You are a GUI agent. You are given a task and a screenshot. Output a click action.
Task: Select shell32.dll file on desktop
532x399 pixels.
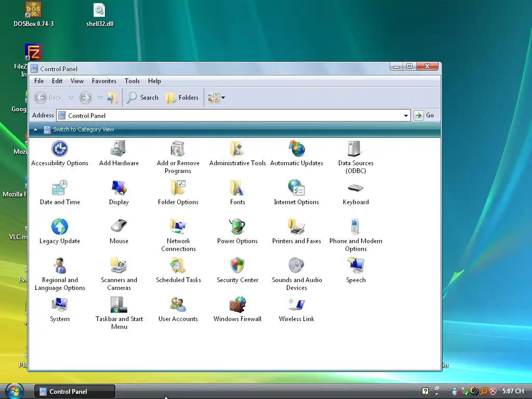100,14
